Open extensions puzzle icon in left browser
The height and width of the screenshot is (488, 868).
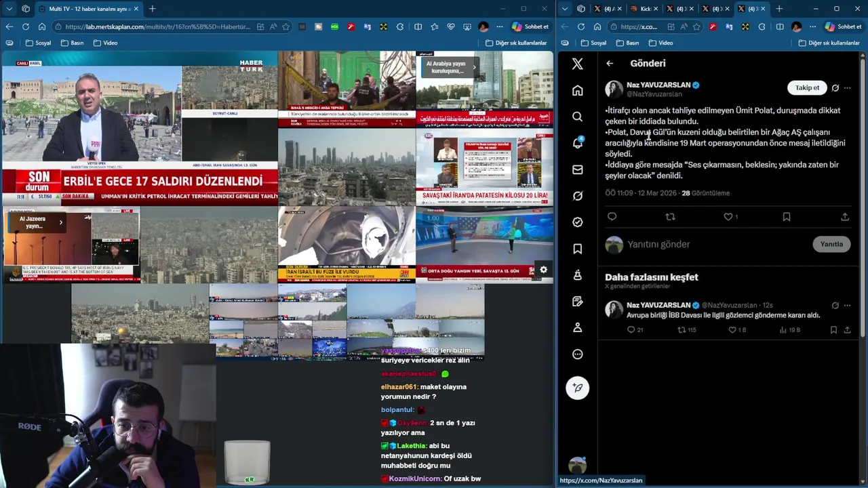click(x=400, y=26)
